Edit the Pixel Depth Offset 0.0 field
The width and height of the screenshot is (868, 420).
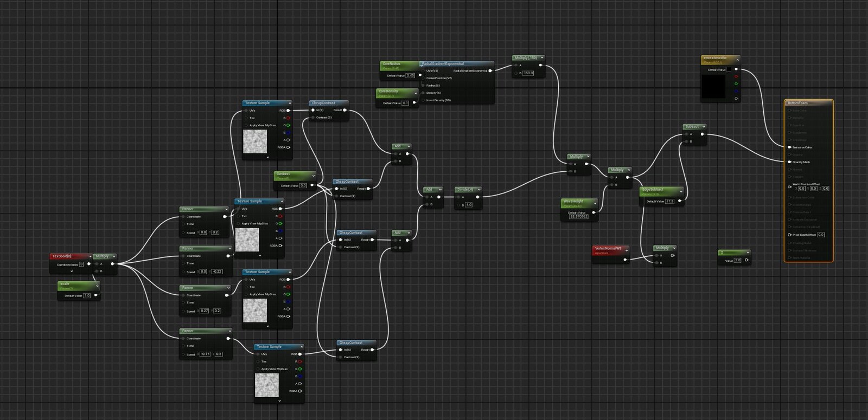click(x=821, y=235)
